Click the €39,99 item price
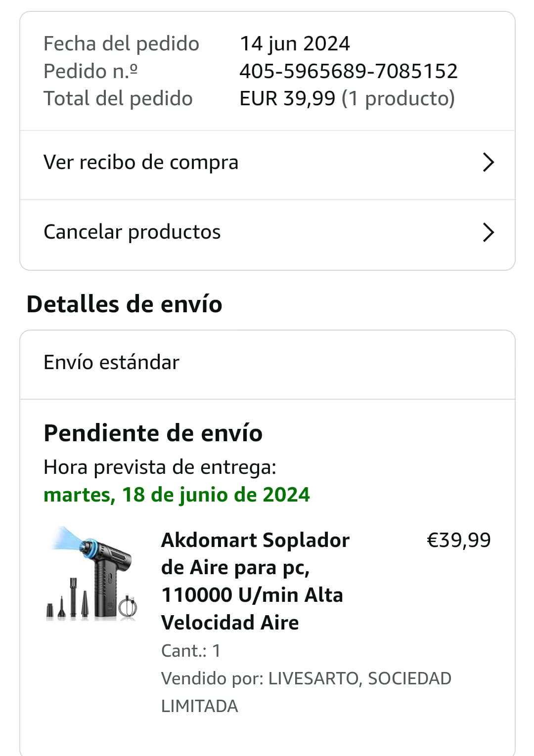Viewport: 534px width, 756px height. coord(458,540)
